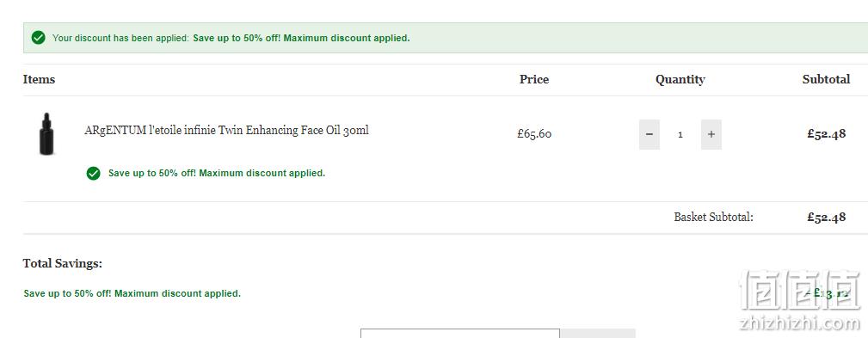The image size is (868, 338).
Task: Click the discount code input box at bottom
Action: pyautogui.click(x=460, y=334)
